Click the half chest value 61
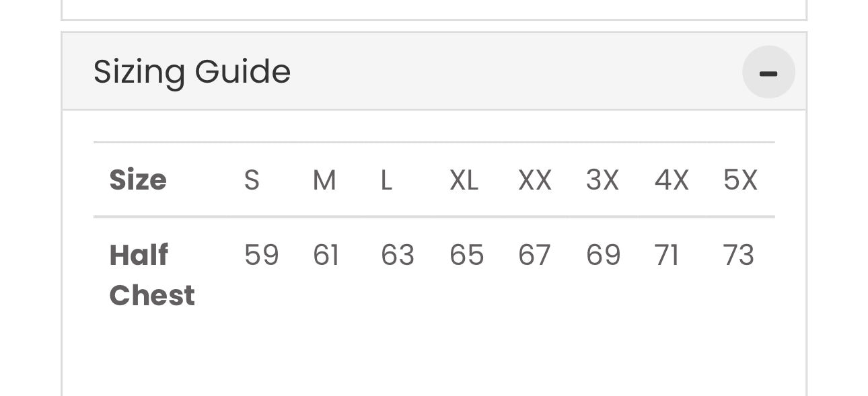 (x=326, y=255)
